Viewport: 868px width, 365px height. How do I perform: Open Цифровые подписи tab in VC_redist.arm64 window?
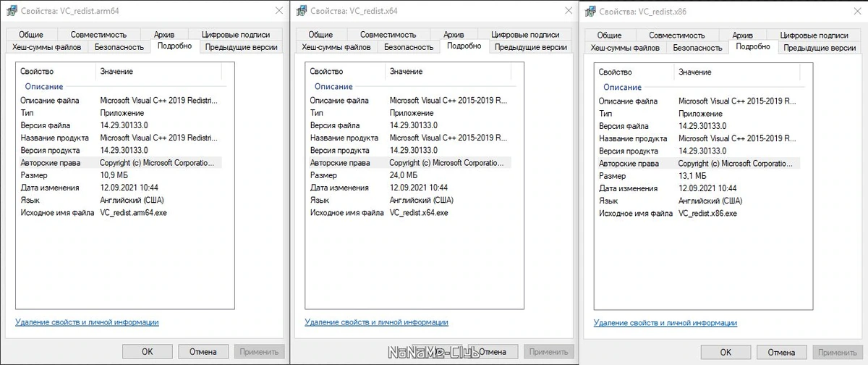pos(236,35)
